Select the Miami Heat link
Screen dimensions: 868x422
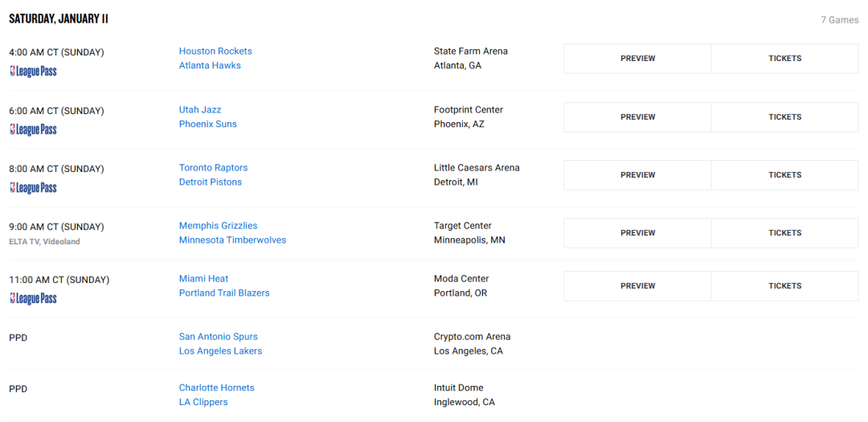pyautogui.click(x=203, y=279)
